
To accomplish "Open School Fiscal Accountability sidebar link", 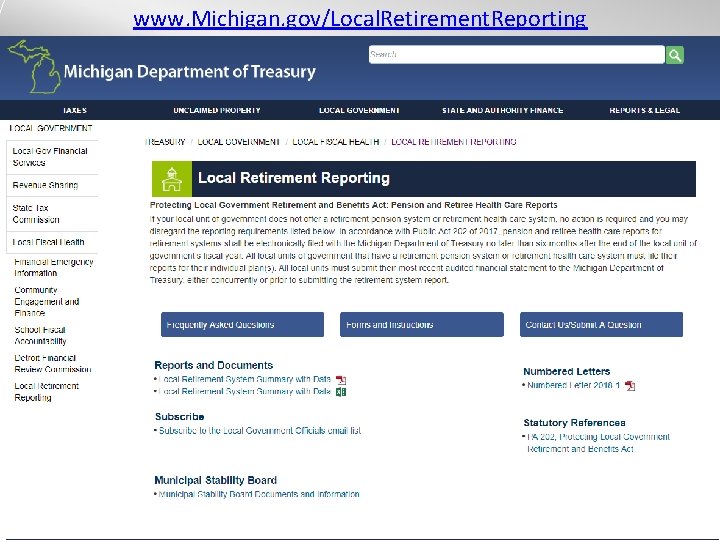I will 40,335.
